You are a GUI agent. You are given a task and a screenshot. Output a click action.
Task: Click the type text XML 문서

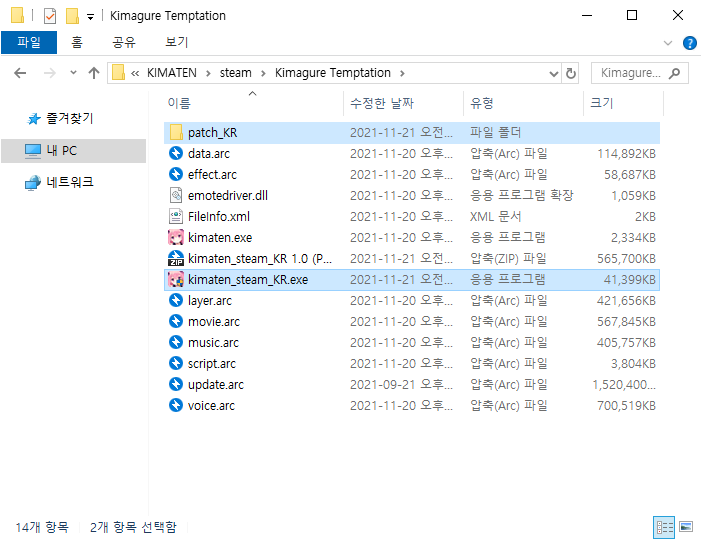point(496,217)
